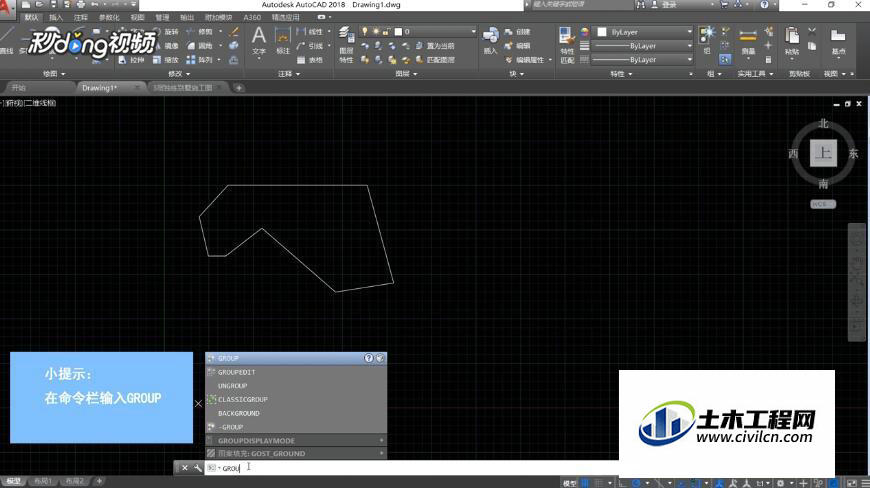Click the help question mark in title bar
This screenshot has height=488, width=870.
tap(765, 4)
